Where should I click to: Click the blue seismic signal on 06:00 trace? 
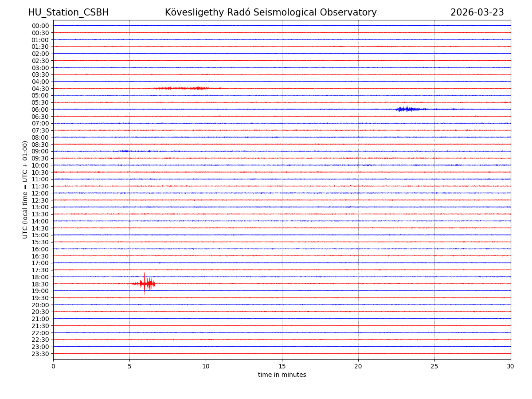pos(409,109)
